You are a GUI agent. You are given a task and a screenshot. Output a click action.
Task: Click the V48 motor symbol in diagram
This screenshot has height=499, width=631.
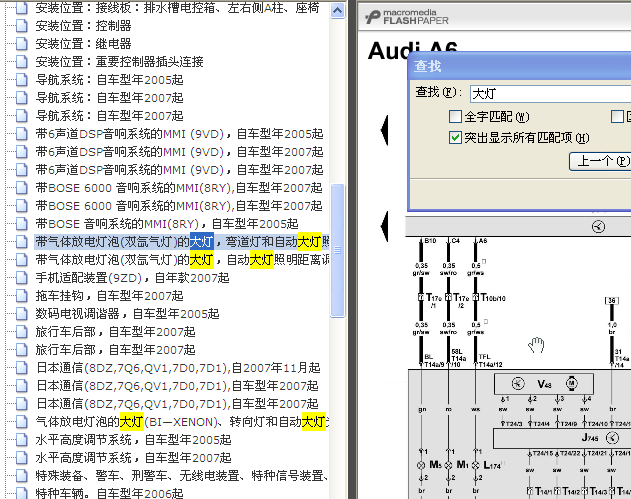(571, 384)
